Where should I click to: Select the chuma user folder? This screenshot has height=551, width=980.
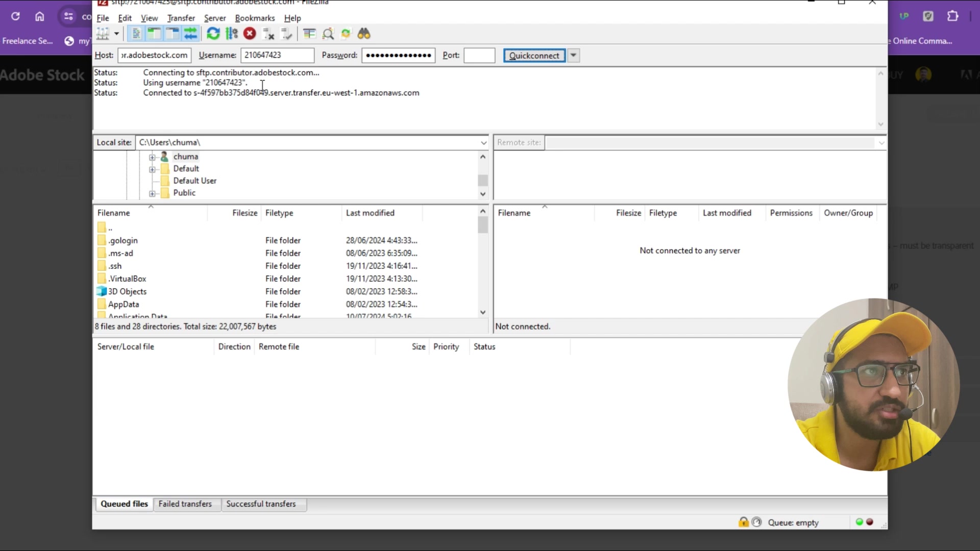point(185,157)
